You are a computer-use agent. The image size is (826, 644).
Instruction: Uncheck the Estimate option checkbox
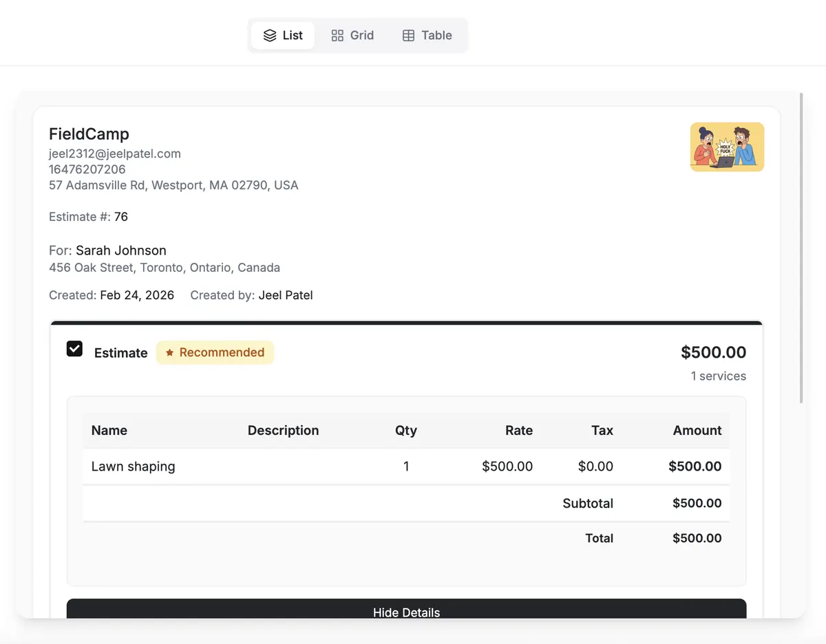coord(74,349)
